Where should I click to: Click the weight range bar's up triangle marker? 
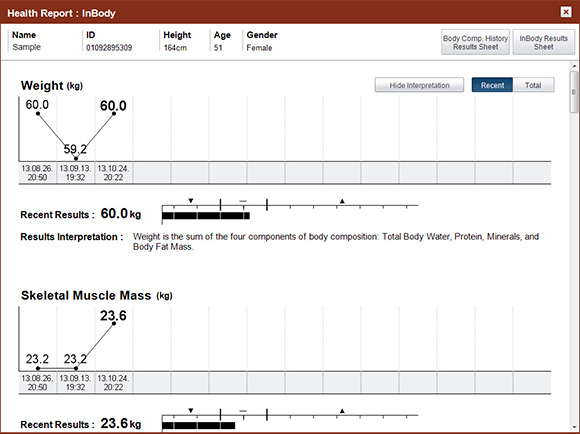[x=342, y=201]
